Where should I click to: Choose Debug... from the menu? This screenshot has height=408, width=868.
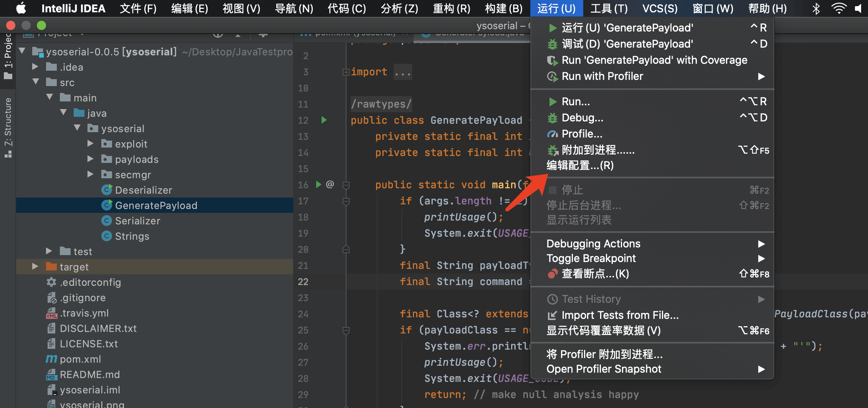coord(652,118)
